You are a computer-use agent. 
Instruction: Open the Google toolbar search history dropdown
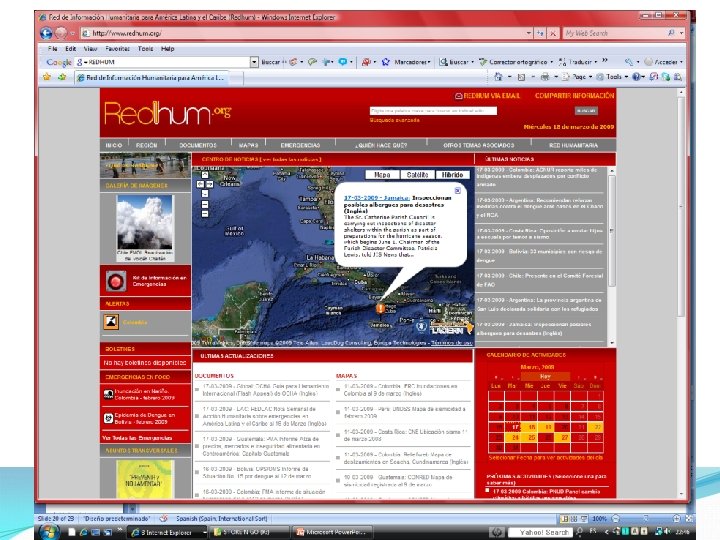click(x=254, y=62)
